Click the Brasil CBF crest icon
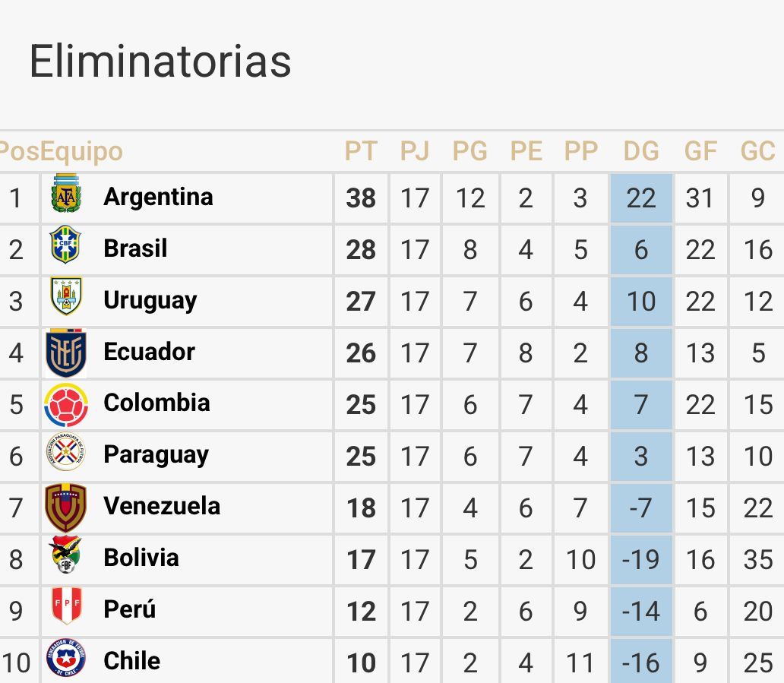Image resolution: width=784 pixels, height=683 pixels. pyautogui.click(x=65, y=245)
